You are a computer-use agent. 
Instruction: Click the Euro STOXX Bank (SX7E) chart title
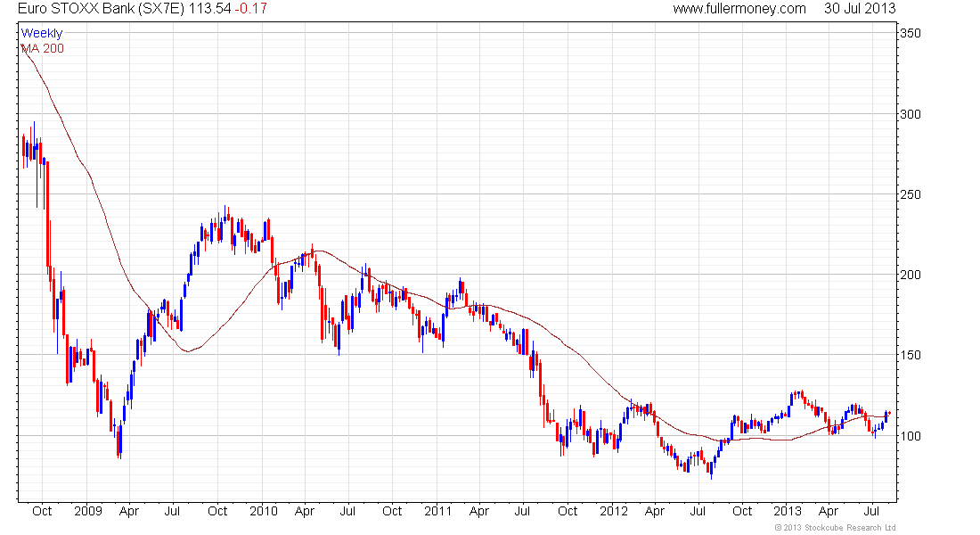click(102, 9)
